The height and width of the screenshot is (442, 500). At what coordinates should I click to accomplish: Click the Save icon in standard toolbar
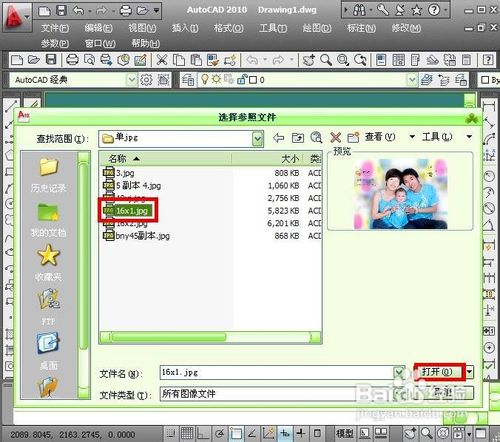click(x=51, y=60)
